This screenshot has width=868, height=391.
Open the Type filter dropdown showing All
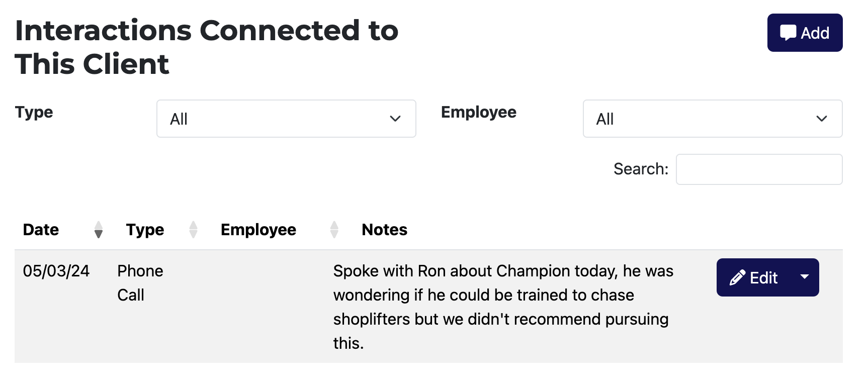286,119
